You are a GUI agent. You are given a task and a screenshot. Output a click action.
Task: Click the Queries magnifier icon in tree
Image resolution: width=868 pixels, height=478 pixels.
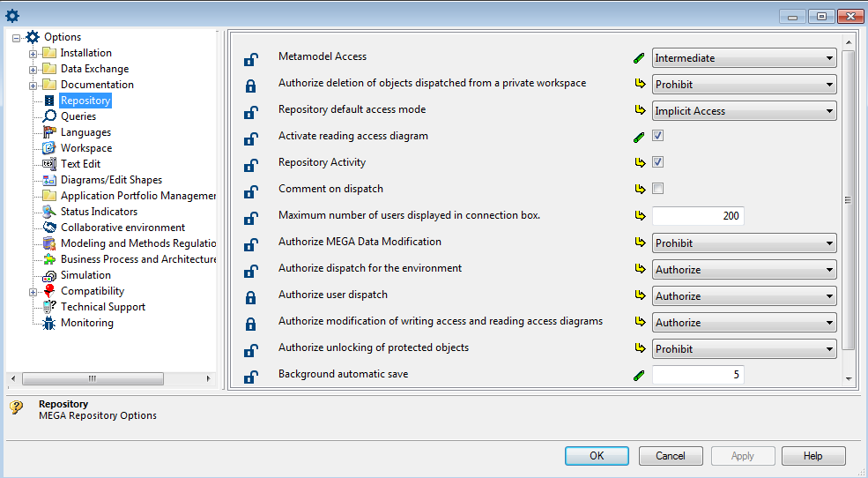pos(49,116)
